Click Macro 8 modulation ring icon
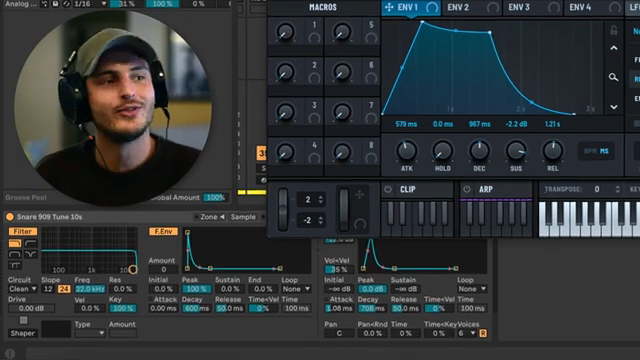Image resolution: width=640 pixels, height=360 pixels. point(371,158)
